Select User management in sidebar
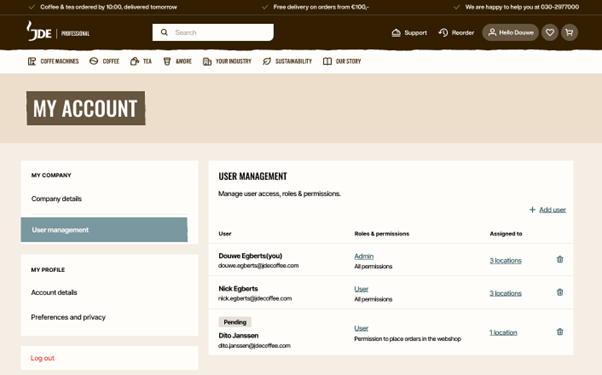Image resolution: width=602 pixels, height=375 pixels. (104, 230)
